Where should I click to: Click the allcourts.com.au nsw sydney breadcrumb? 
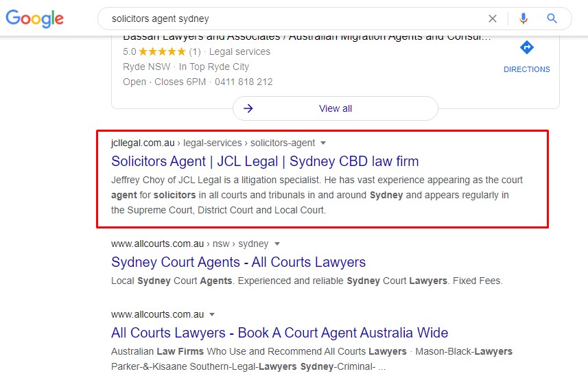click(x=189, y=244)
